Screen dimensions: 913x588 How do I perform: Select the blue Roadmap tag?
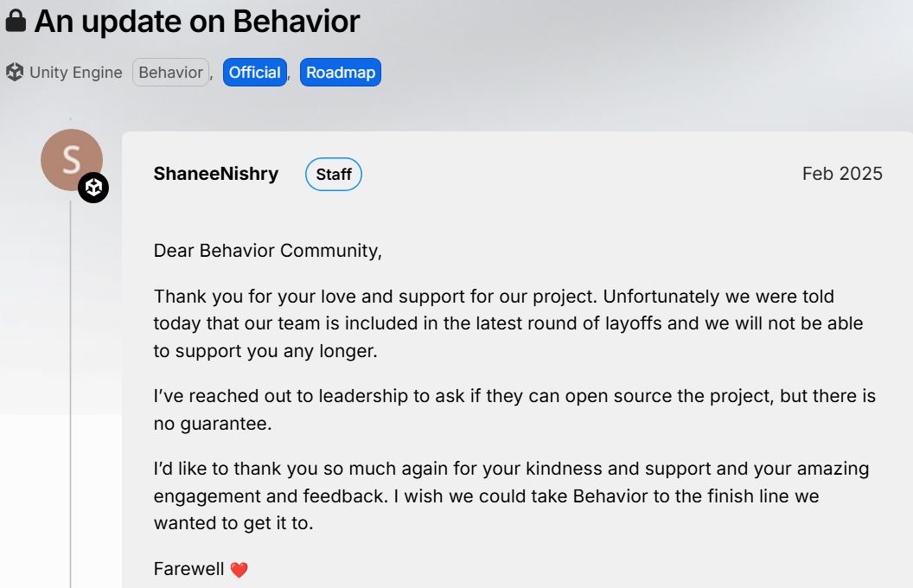(341, 73)
